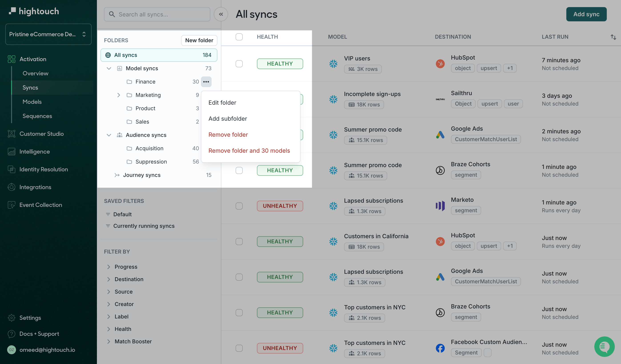Viewport: 621px width, 364px height.
Task: Collapse the folders sidebar with double-chevron
Action: 221,14
